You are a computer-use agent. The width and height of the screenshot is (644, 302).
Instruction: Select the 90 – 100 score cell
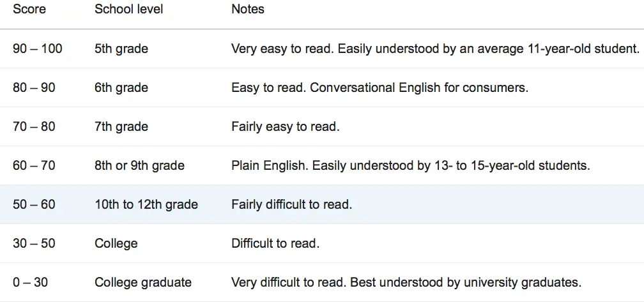pos(38,49)
